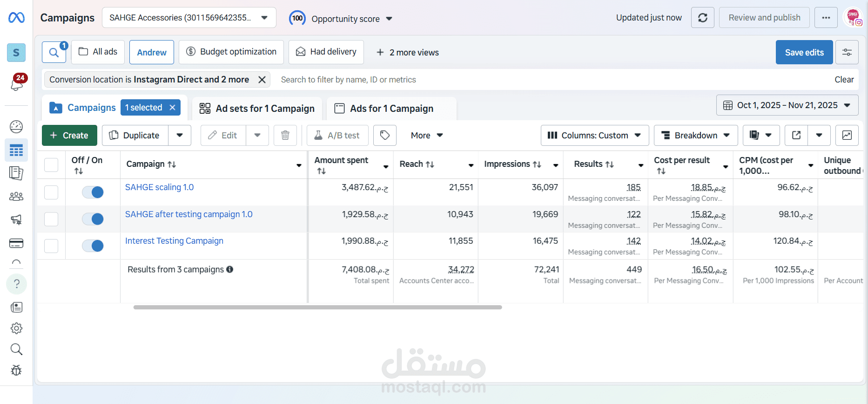868x404 pixels.
Task: Select the Andrew view
Action: point(152,52)
